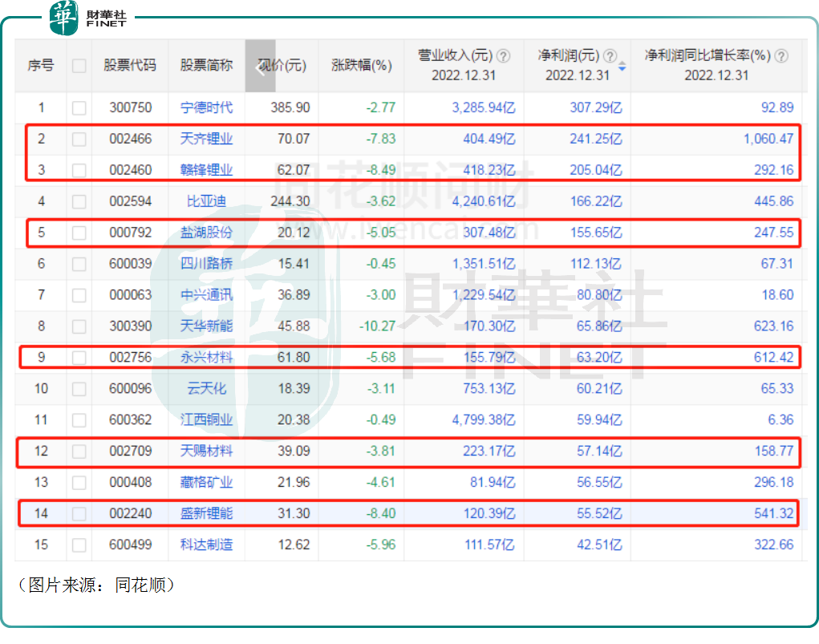Viewport: 819px width, 644px height.
Task: Open the 宁德时代 stock link
Action: coord(206,107)
